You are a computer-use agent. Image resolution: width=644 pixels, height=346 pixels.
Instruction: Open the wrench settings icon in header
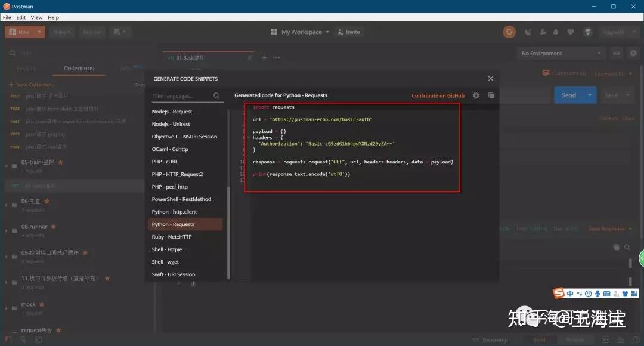tap(543, 32)
